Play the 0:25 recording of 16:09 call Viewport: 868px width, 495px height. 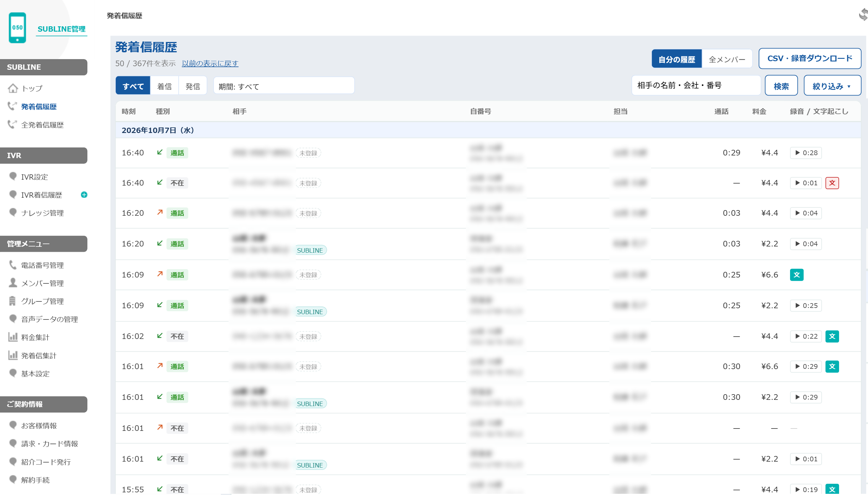point(806,306)
